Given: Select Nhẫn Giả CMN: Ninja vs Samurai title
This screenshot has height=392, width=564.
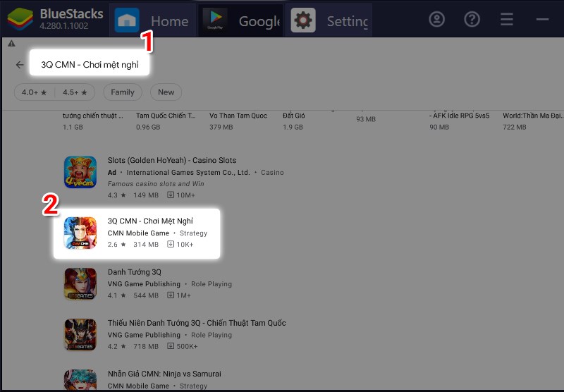Looking at the screenshot, I should click(x=164, y=374).
